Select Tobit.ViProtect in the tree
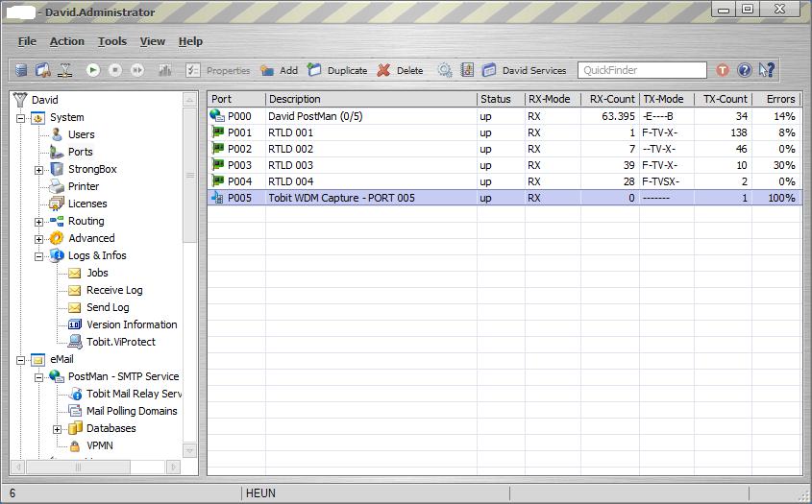Viewport: 812px width, 504px height. pos(121,342)
